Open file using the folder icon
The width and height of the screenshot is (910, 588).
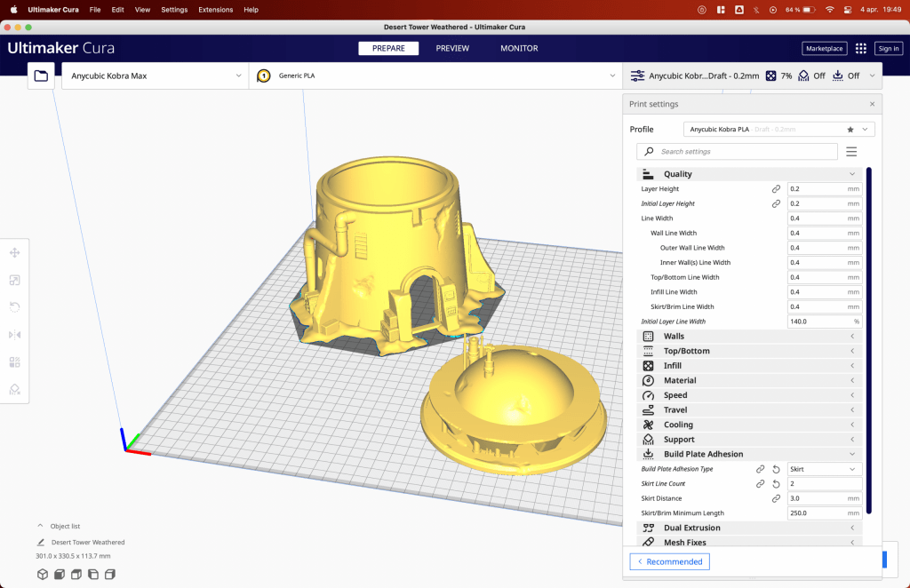(x=41, y=76)
